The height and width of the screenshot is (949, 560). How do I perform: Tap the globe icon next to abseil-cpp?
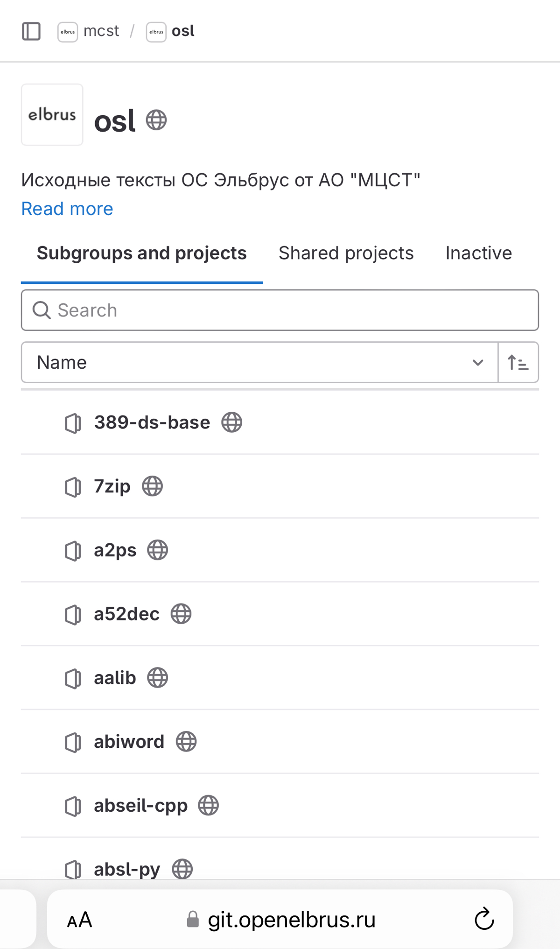pos(208,806)
